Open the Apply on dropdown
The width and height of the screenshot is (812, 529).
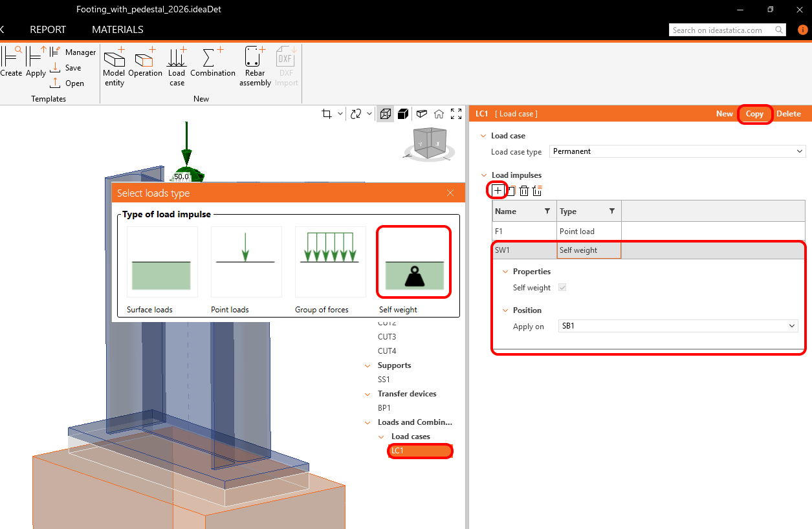677,327
